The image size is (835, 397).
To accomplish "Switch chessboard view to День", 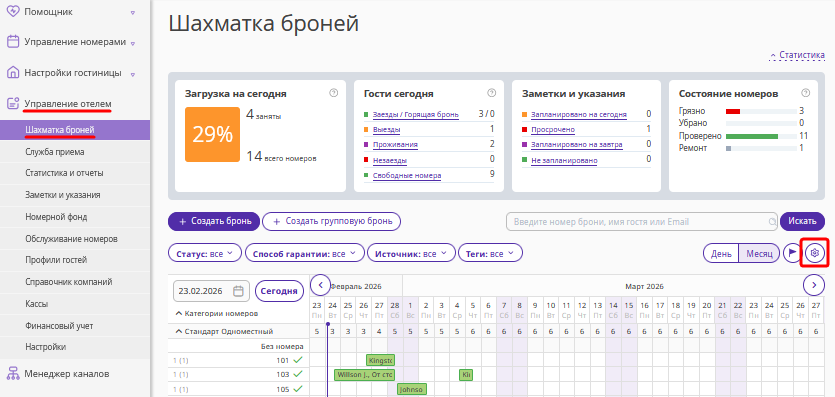I will click(x=721, y=253).
